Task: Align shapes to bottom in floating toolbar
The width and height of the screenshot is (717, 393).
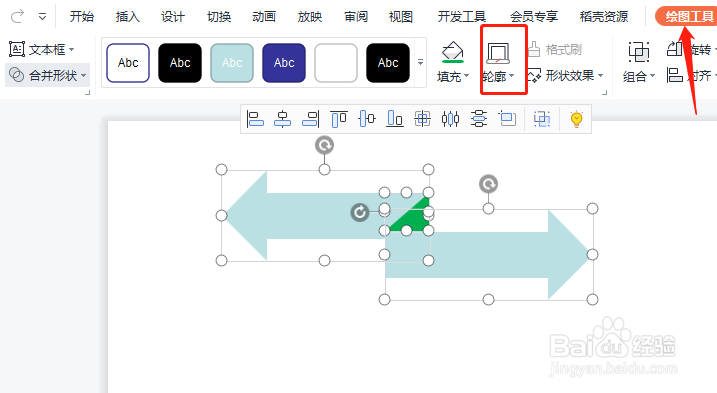Action: pyautogui.click(x=395, y=119)
